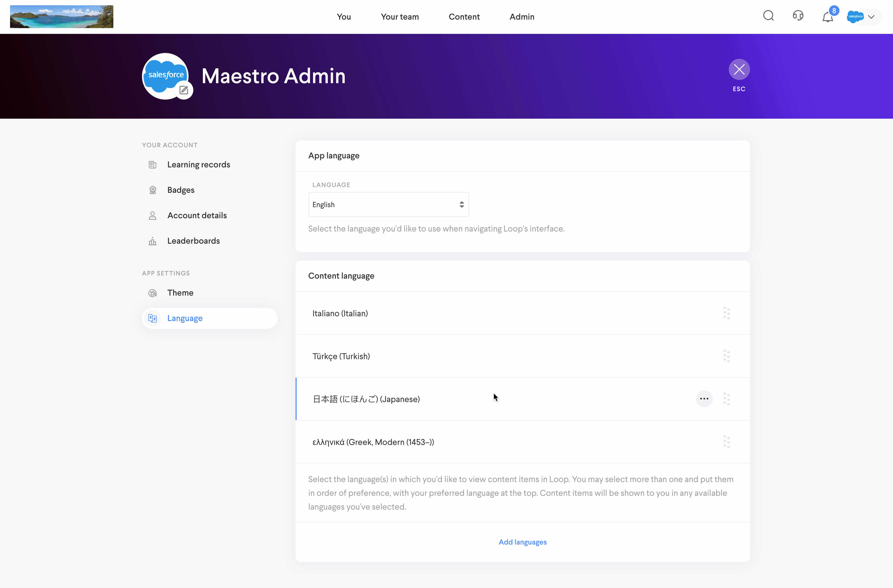Open Leaderboards from the sidebar
This screenshot has height=588, width=893.
[193, 240]
